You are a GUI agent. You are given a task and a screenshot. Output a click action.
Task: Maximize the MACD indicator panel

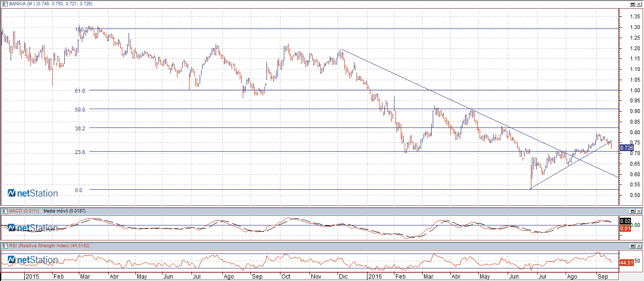pos(632,211)
